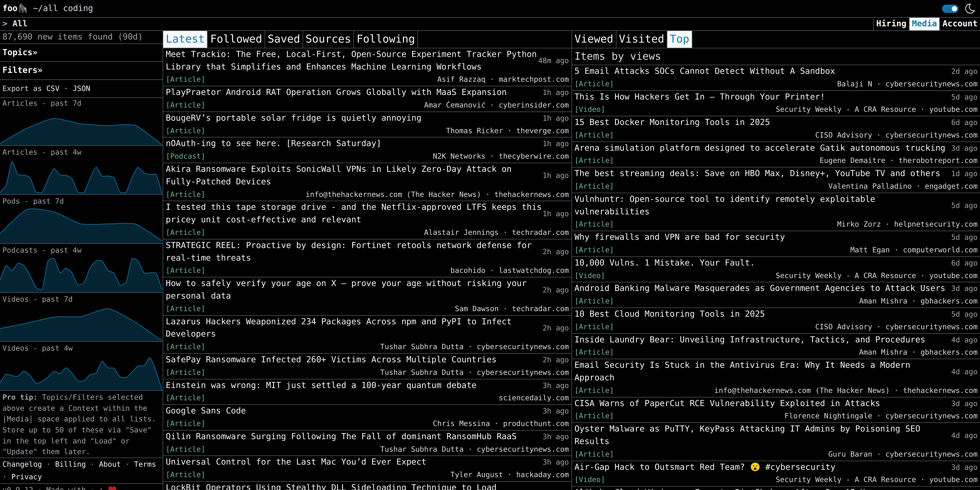Viewport: 980px width, 490px height.
Task: Open STRATEGIC REEL Fortinet article
Action: point(349,251)
